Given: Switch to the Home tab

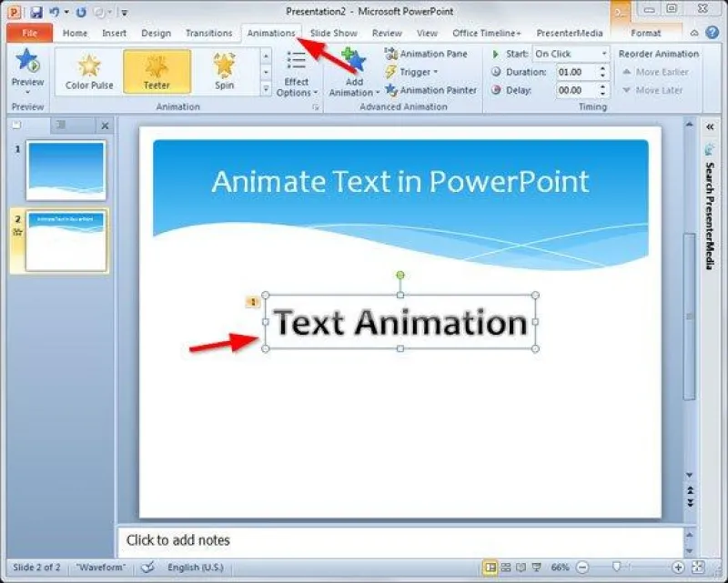Looking at the screenshot, I should (x=75, y=33).
